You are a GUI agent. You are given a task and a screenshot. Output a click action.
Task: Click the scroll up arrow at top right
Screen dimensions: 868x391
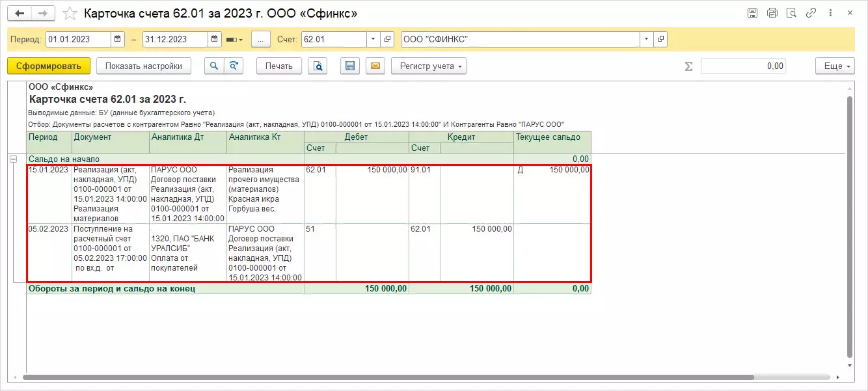850,87
